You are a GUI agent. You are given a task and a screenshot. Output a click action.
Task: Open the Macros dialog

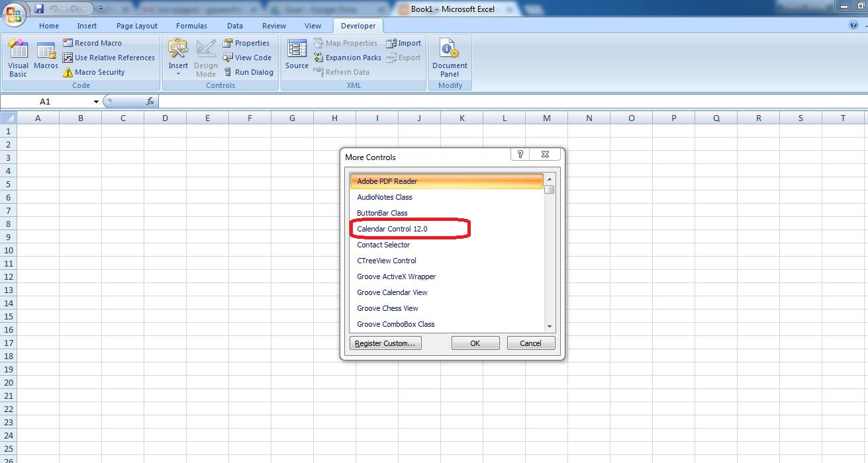click(x=46, y=58)
